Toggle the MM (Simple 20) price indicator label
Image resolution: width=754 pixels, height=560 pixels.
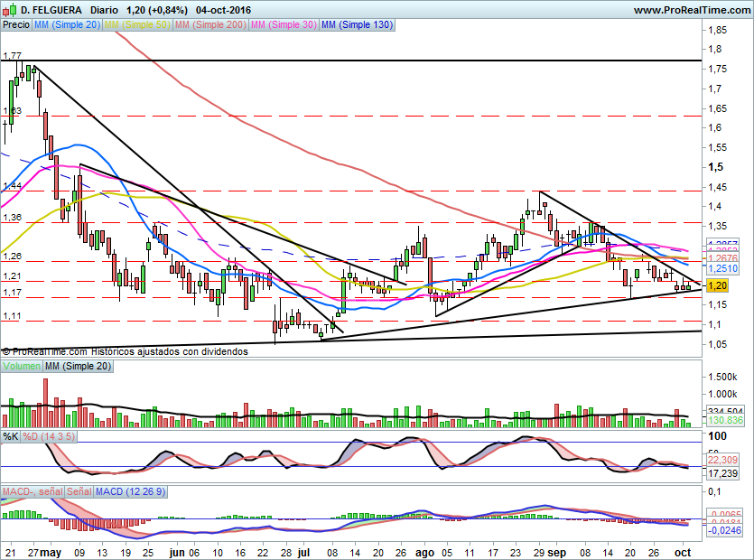pyautogui.click(x=68, y=25)
